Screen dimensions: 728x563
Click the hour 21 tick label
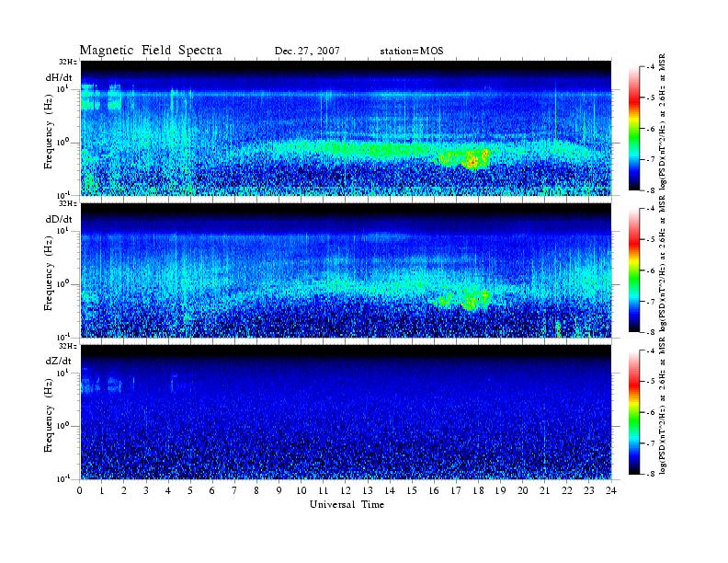coord(544,490)
